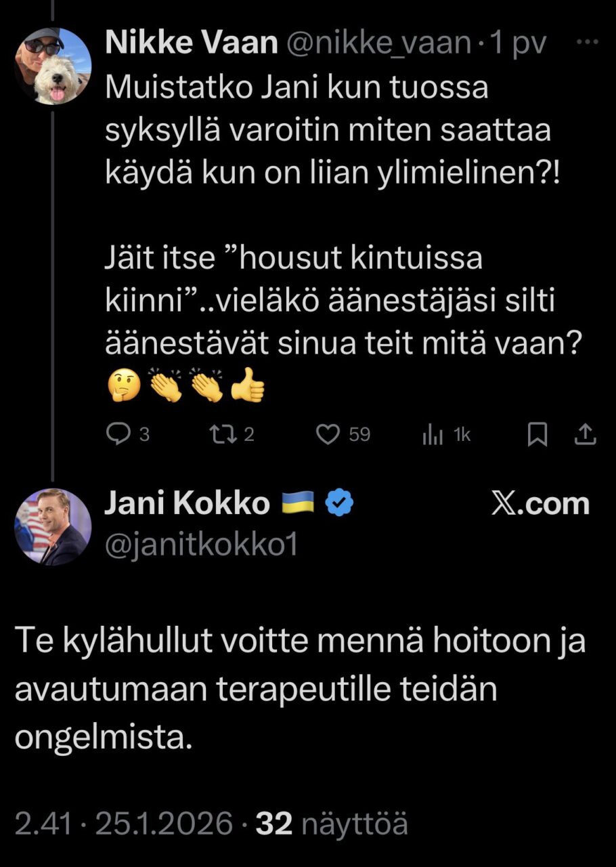Open Jani Kokko's profile avatar
Viewport: 616px width, 867px height.
point(53,527)
